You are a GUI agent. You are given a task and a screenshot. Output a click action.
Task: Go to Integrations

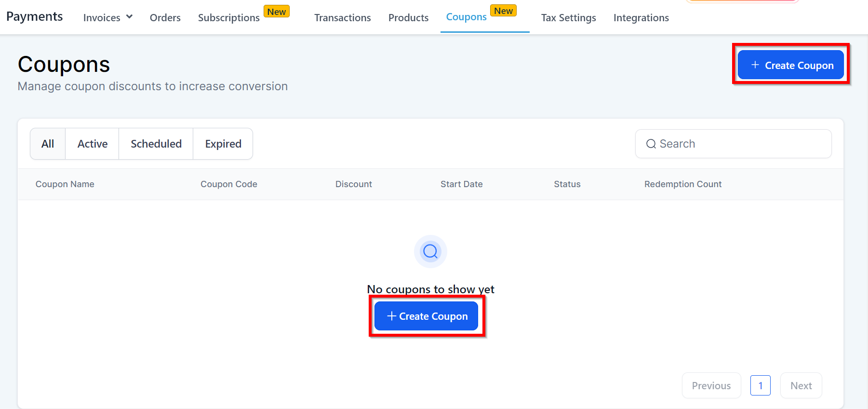point(641,18)
